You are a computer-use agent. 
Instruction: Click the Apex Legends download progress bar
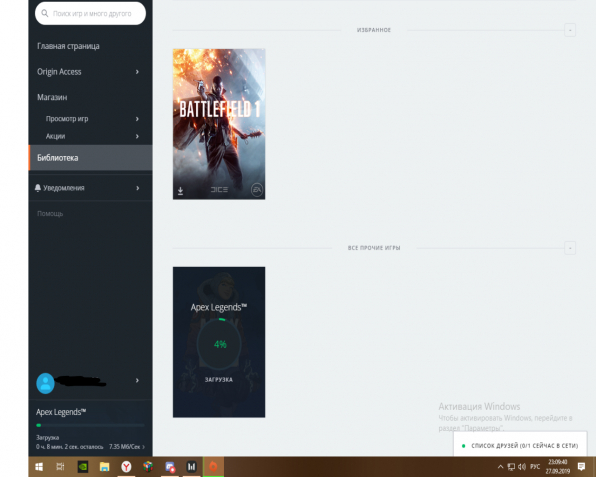[90, 425]
